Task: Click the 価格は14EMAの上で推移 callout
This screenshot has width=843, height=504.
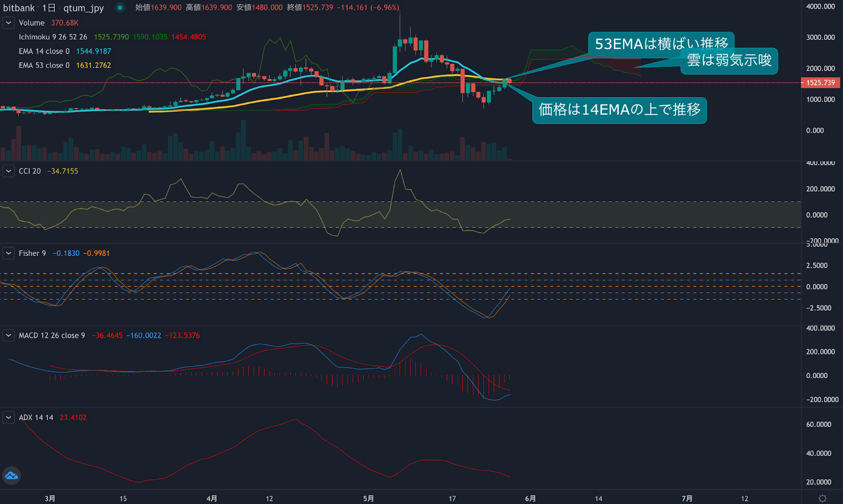Action: tap(619, 110)
